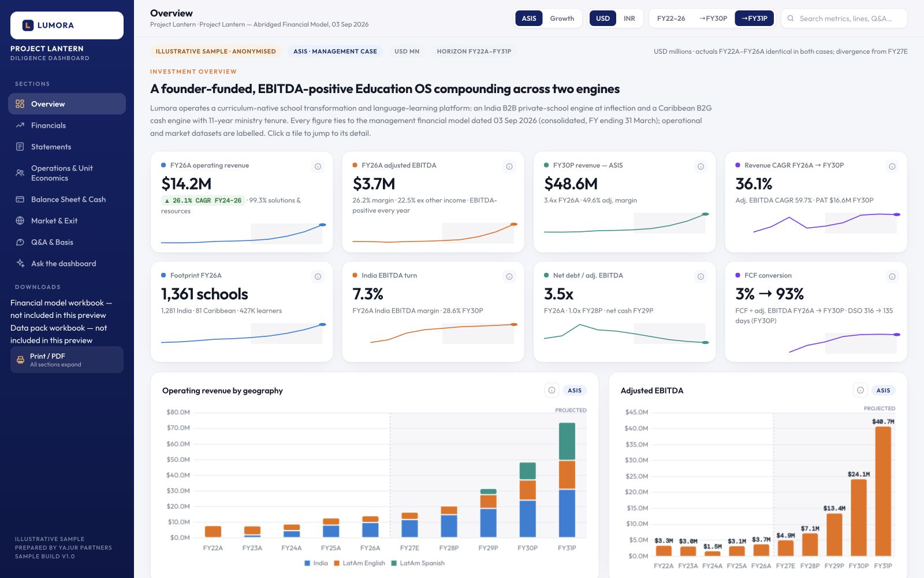
Task: Navigate to Balance Sheet & Cash
Action: [x=67, y=199]
